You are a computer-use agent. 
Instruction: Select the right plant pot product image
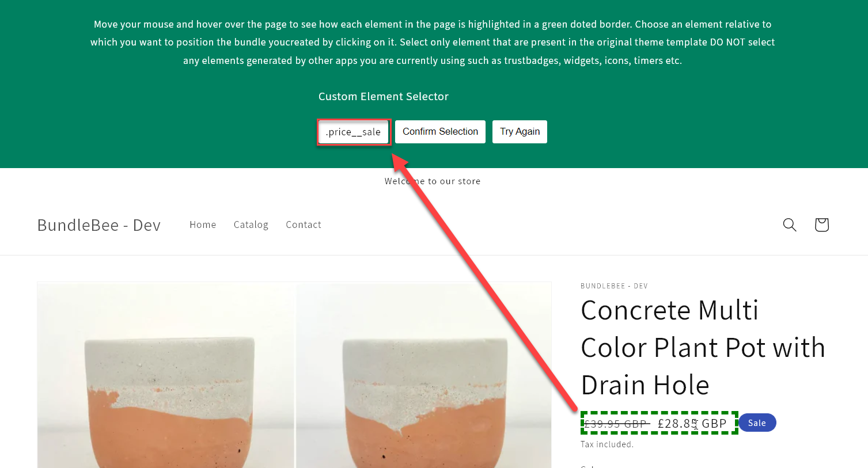click(424, 375)
